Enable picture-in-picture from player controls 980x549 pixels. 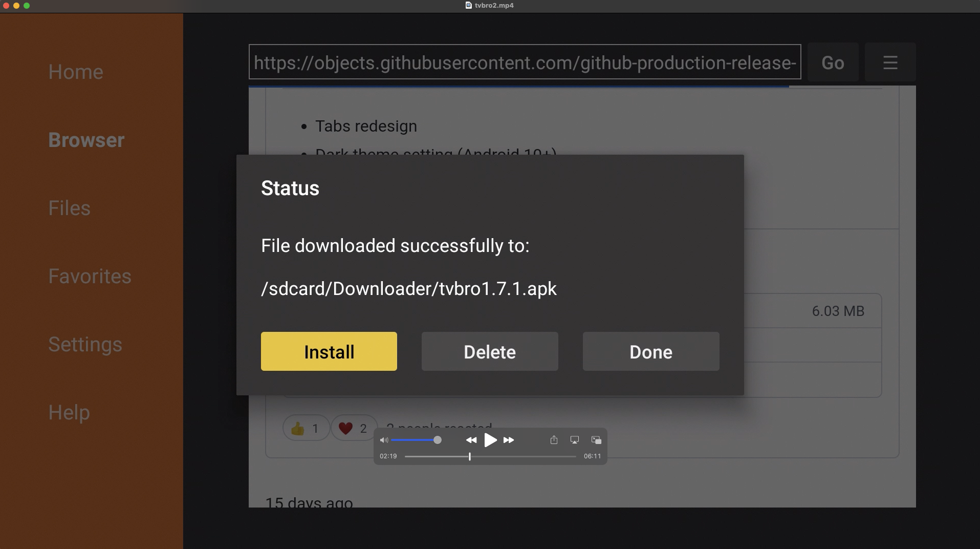[x=596, y=440]
